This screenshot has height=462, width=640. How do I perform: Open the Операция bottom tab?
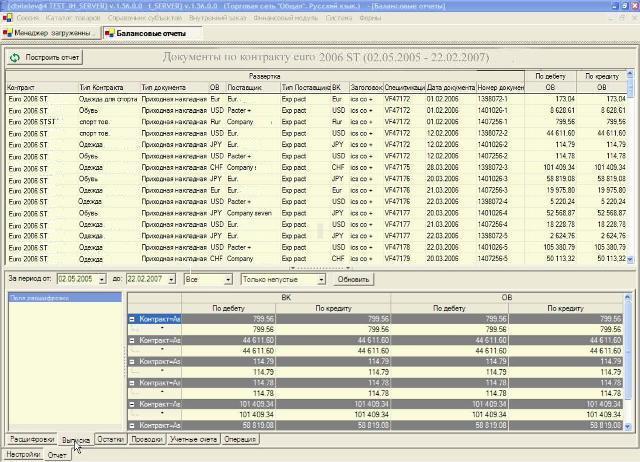pos(240,440)
